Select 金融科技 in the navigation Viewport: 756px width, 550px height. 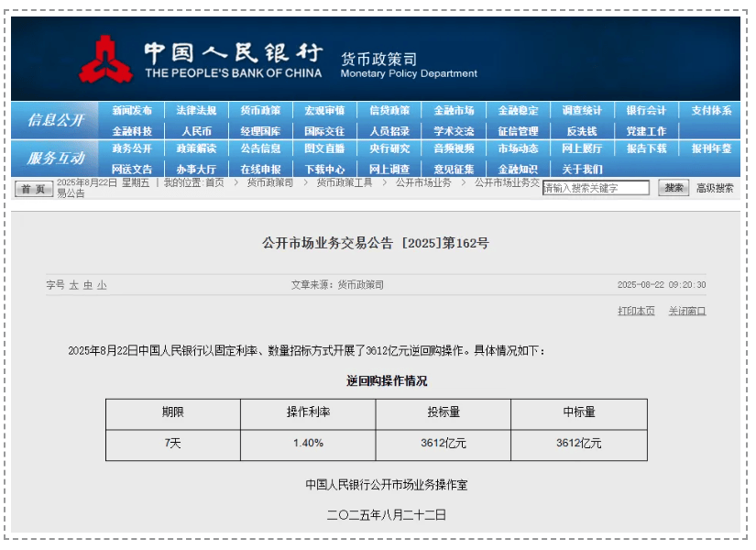(132, 131)
